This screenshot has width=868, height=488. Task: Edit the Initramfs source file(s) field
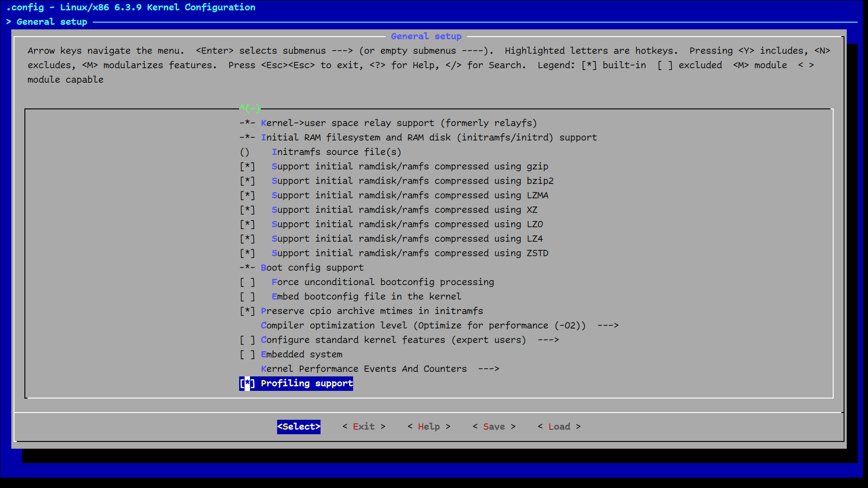[336, 152]
